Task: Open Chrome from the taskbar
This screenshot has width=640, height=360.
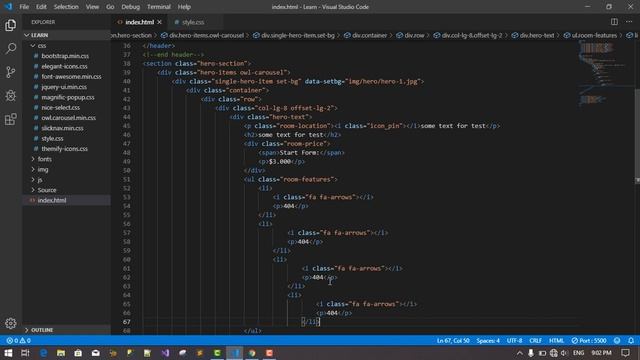Action: (x=252, y=353)
